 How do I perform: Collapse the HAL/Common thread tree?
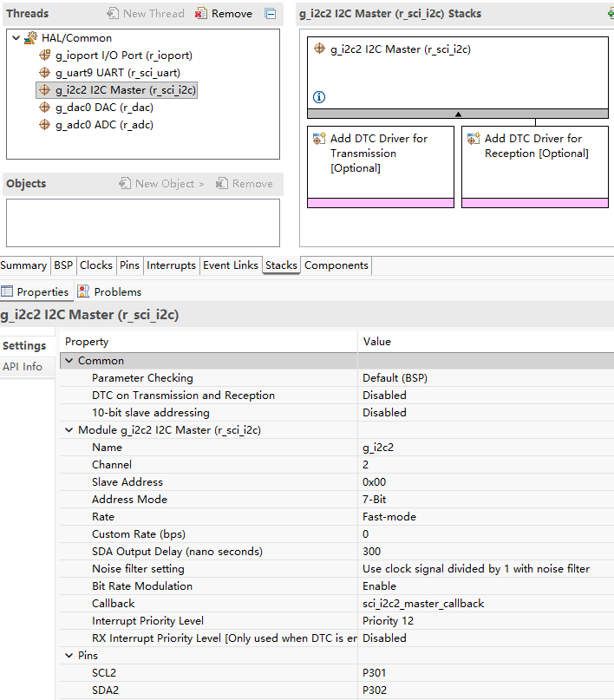(x=16, y=38)
